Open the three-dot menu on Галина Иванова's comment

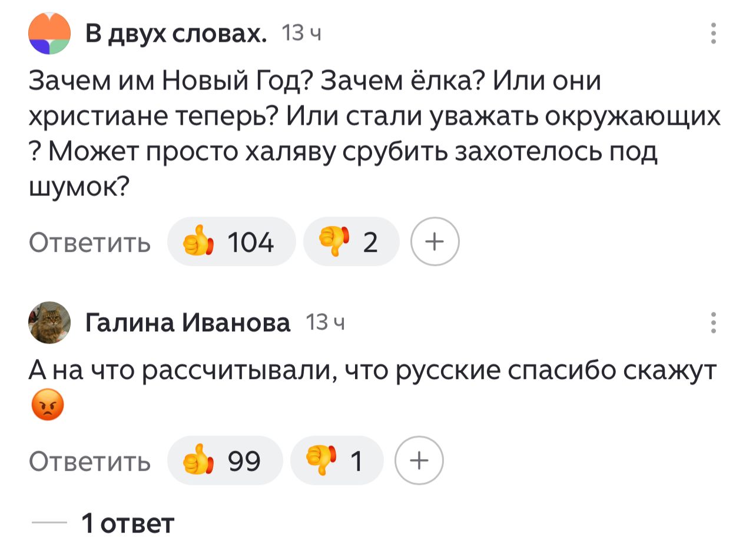(x=713, y=323)
